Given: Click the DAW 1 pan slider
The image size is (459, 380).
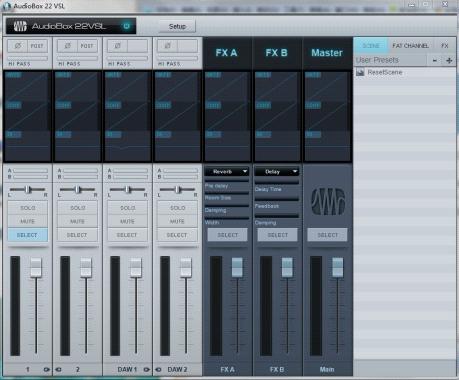Looking at the screenshot, I should point(127,190).
